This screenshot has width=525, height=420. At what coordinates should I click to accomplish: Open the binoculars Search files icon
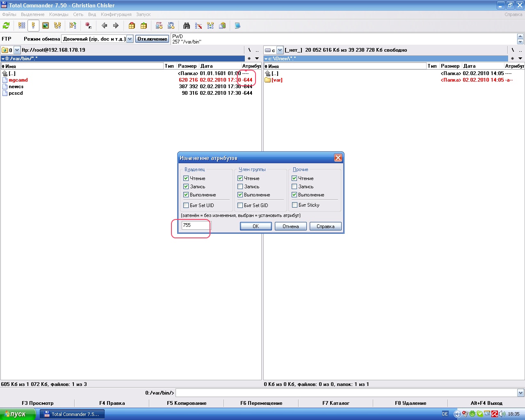tap(187, 25)
